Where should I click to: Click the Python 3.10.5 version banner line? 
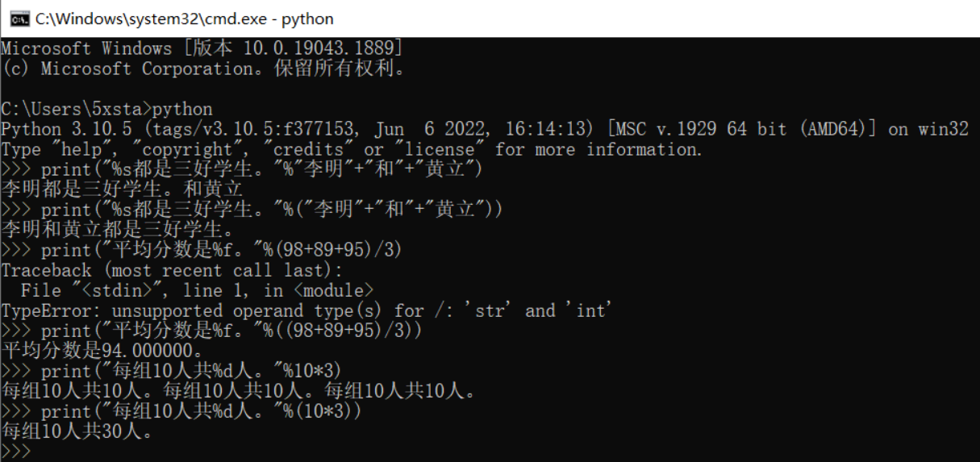485,129
